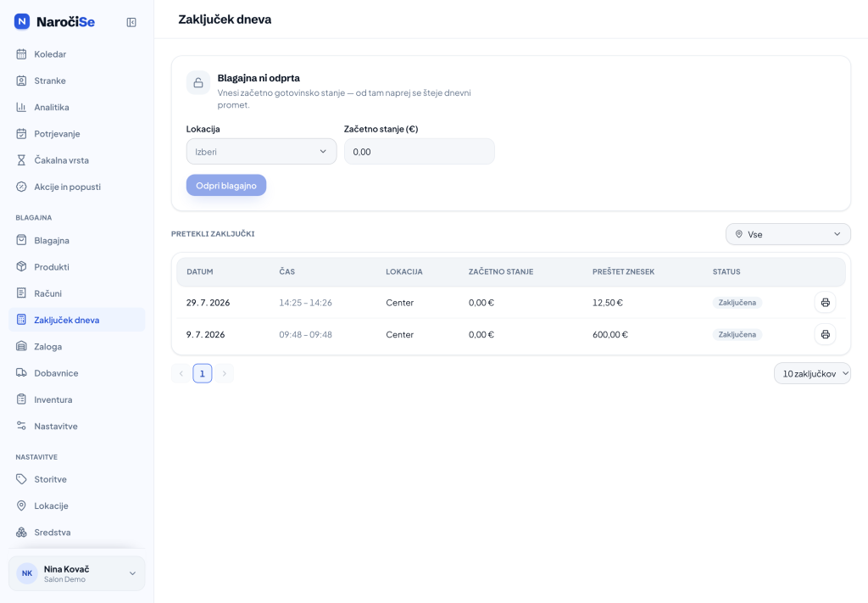Open Potrjevanje icon in sidebar
The width and height of the screenshot is (868, 603).
tap(21, 134)
